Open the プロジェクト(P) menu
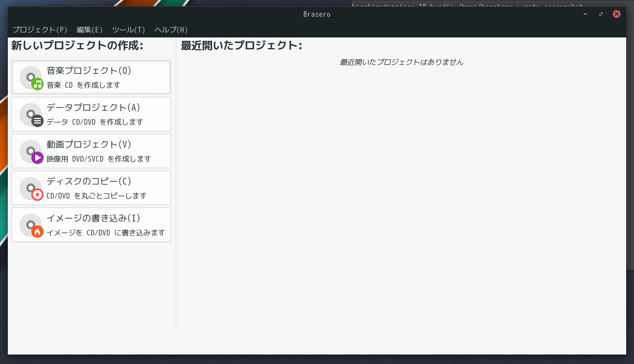The image size is (634, 364). (x=40, y=30)
